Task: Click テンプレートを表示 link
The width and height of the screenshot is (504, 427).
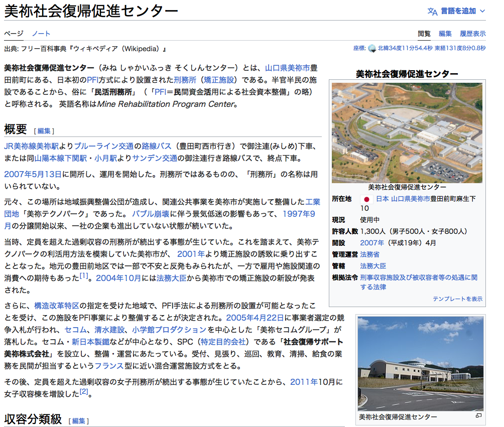Action: (x=457, y=299)
